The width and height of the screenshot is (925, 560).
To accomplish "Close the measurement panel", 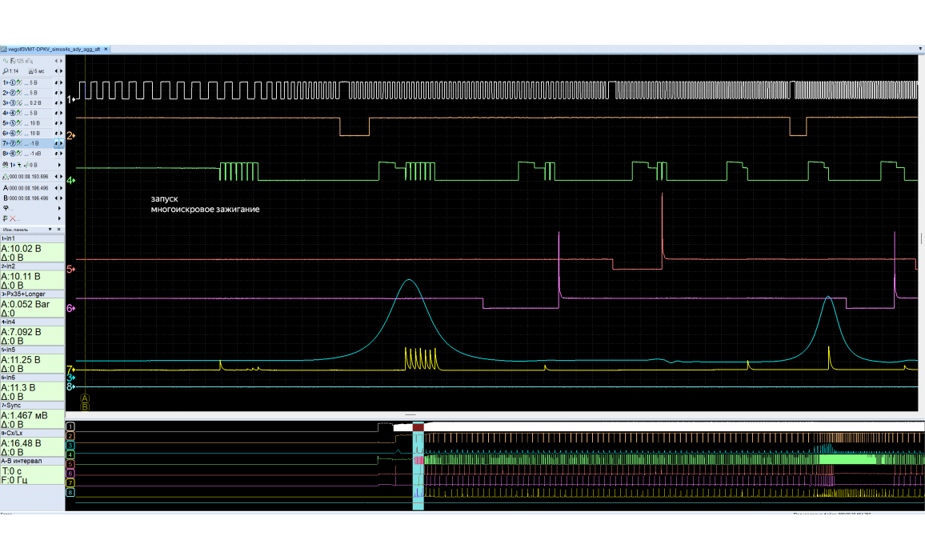I will 58,229.
